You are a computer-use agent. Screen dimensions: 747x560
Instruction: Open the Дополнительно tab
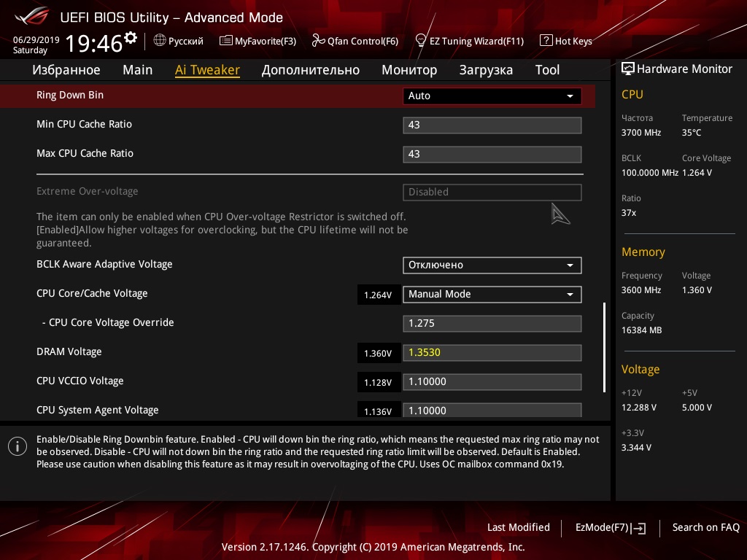coord(311,70)
